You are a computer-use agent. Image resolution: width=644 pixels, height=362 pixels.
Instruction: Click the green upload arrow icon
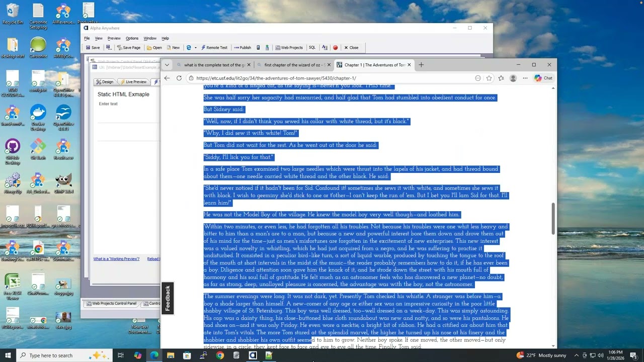click(x=267, y=48)
